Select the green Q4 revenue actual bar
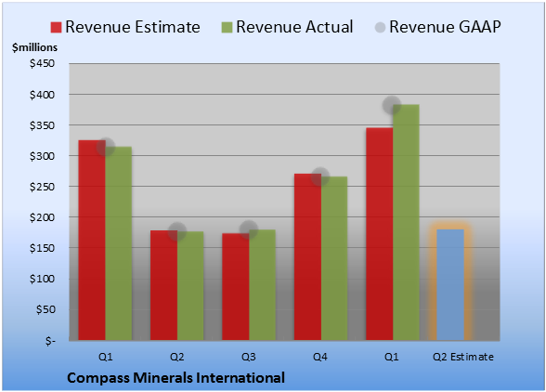 click(334, 258)
